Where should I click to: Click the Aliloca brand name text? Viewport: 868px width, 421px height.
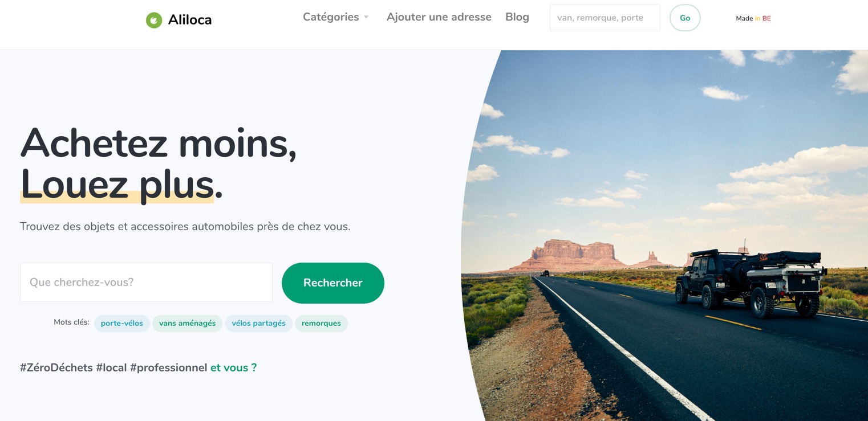[190, 20]
